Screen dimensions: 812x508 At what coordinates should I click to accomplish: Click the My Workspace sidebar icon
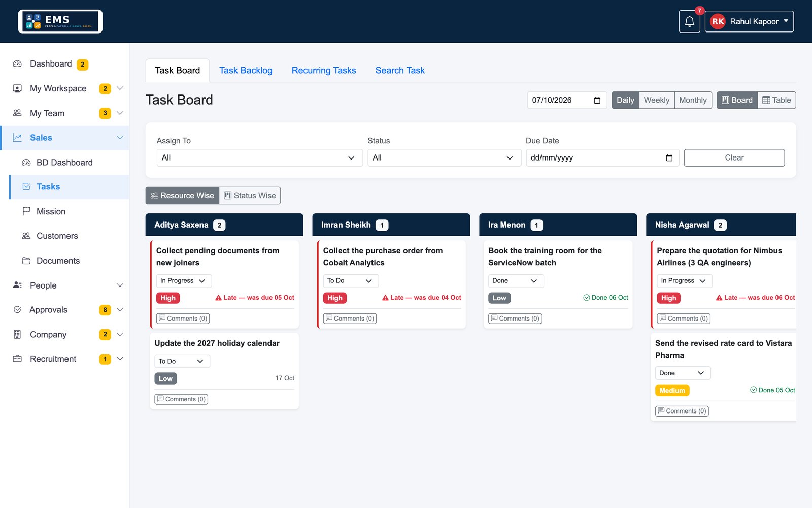tap(17, 88)
